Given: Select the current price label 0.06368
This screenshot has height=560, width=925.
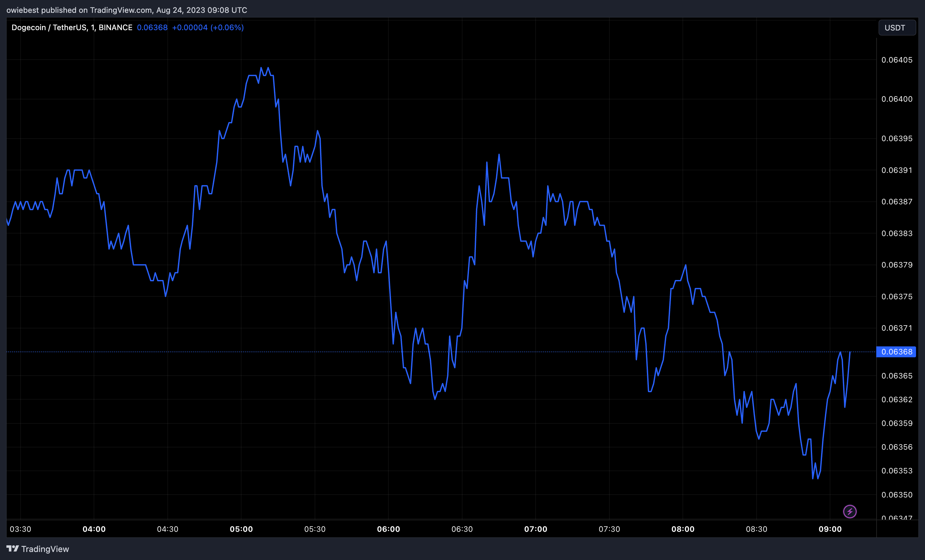Looking at the screenshot, I should (896, 352).
